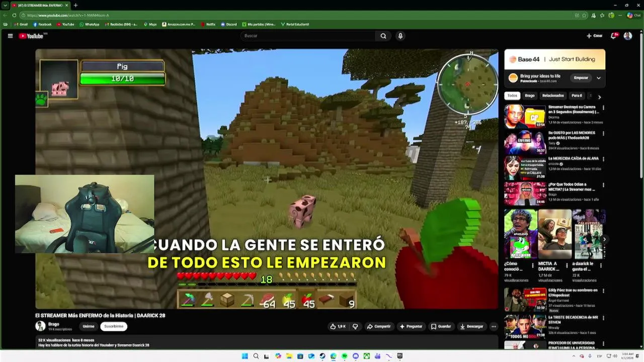Open the Discord bookmark
Image resolution: width=644 pixels, height=362 pixels.
228,24
